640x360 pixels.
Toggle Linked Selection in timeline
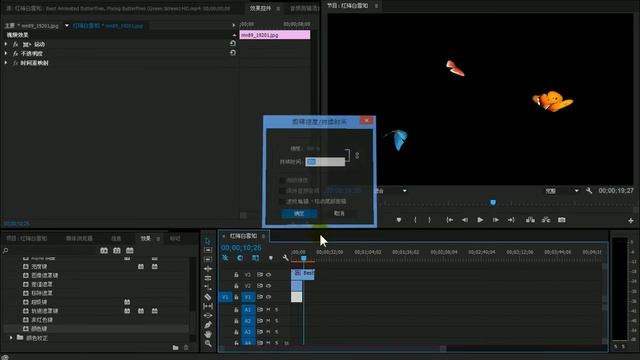(x=255, y=258)
